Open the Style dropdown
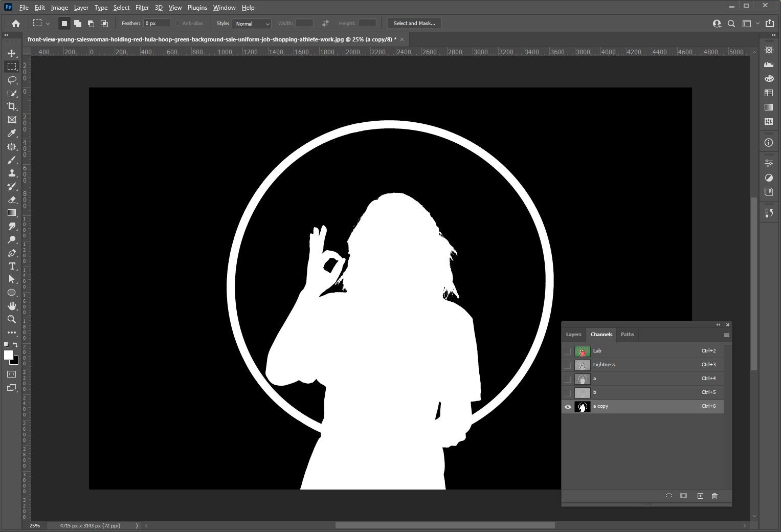Screen dimensions: 781x532 pos(252,24)
